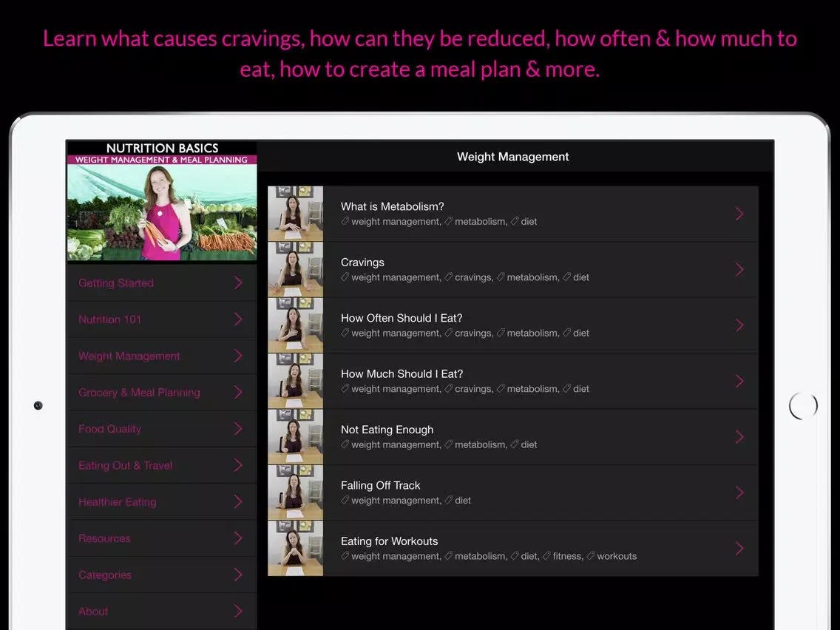Open How Often Should I Eat? thumbnail

click(x=295, y=325)
